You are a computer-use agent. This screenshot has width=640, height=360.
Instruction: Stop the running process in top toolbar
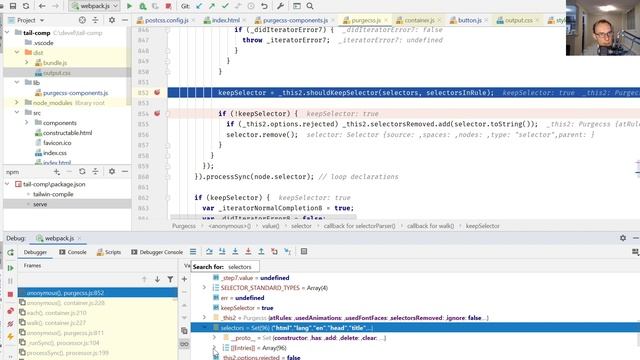(168, 6)
